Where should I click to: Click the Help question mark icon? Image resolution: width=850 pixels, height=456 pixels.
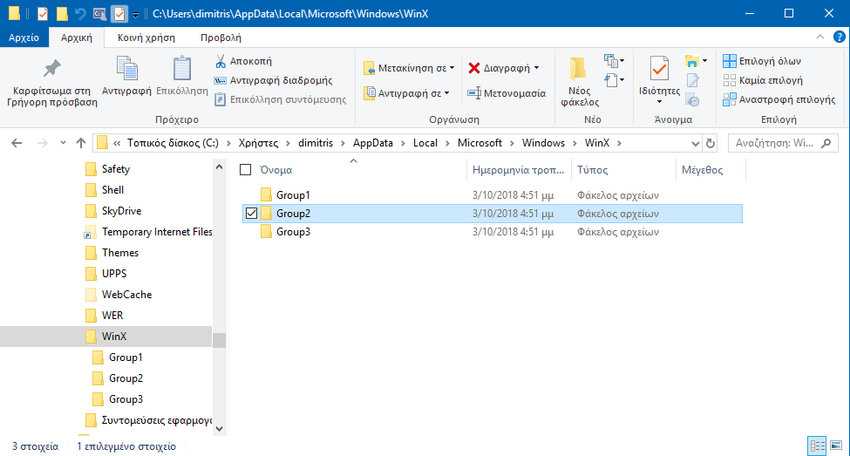(839, 37)
